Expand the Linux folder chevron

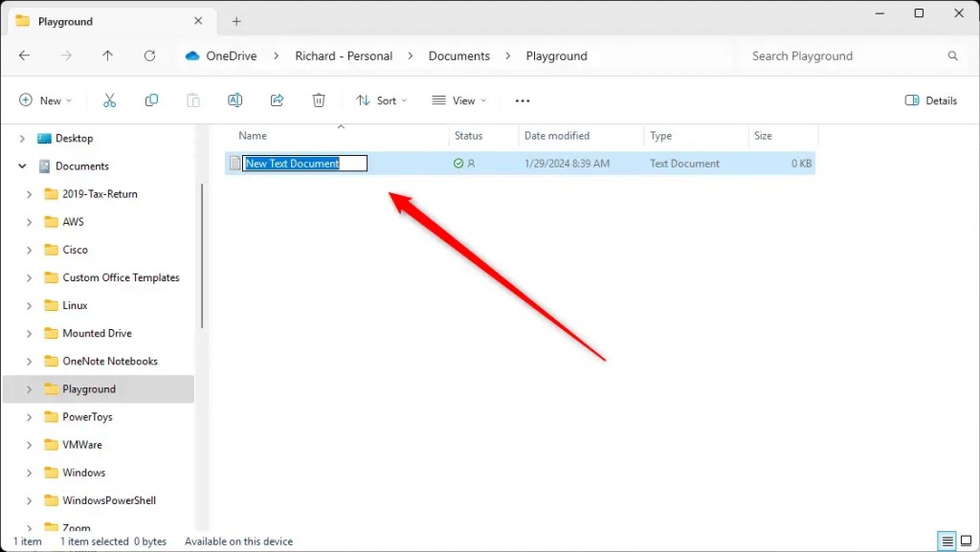click(x=29, y=305)
